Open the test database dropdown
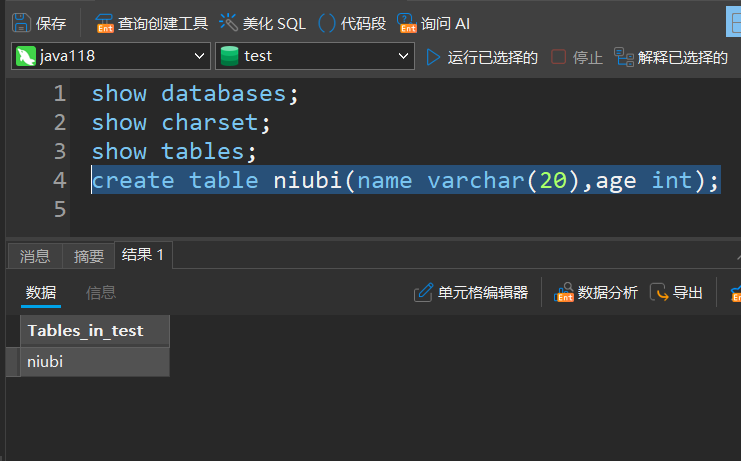Viewport: 741px width, 461px height. [315, 56]
